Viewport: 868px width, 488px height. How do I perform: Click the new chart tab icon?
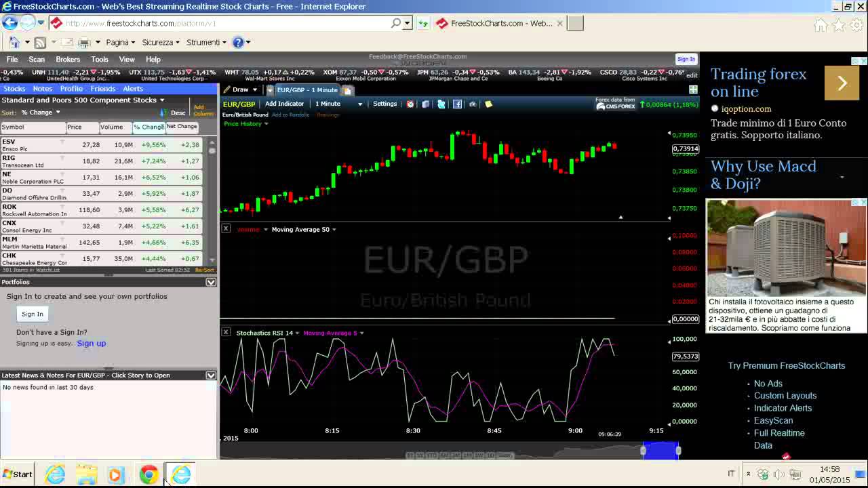click(x=347, y=90)
